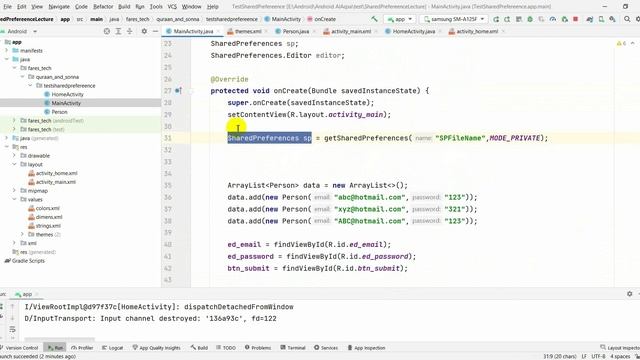Click the UTF-8 encoding in status bar
This screenshot has height=360, width=640.
click(x=598, y=356)
